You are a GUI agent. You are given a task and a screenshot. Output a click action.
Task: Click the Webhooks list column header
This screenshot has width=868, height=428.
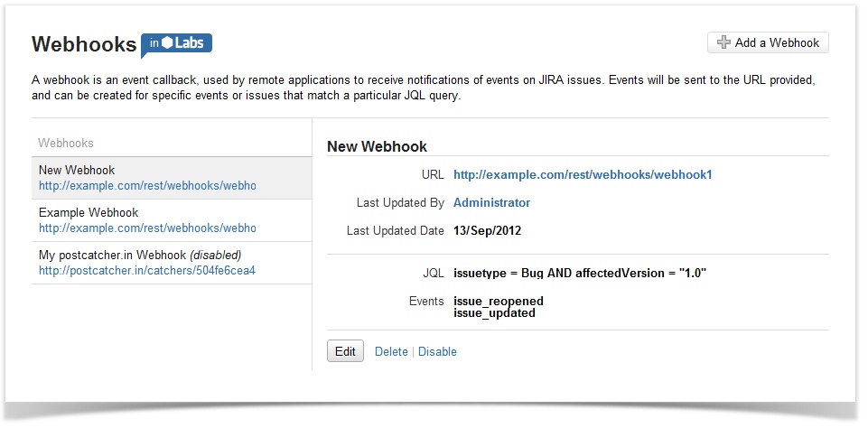(x=66, y=143)
